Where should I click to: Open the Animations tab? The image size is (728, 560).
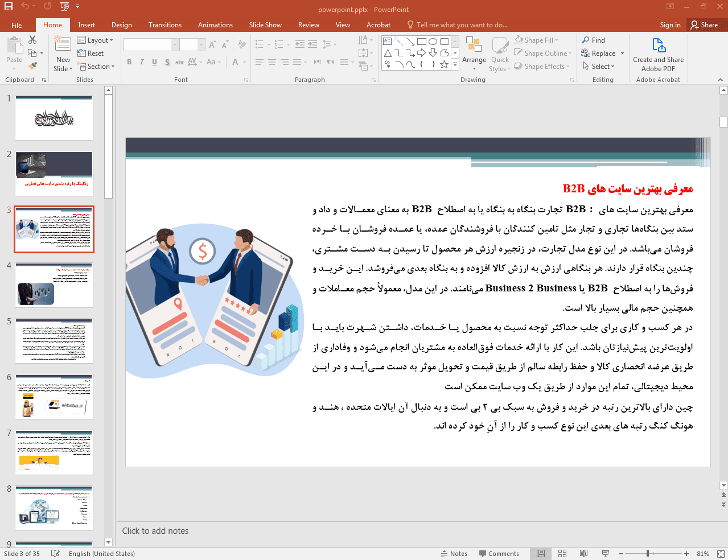[215, 25]
